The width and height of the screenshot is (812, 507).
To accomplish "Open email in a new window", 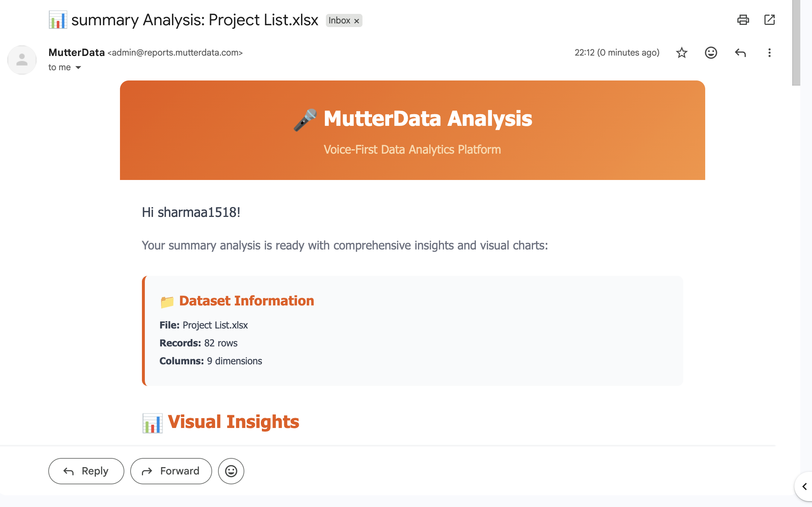I will click(x=769, y=20).
